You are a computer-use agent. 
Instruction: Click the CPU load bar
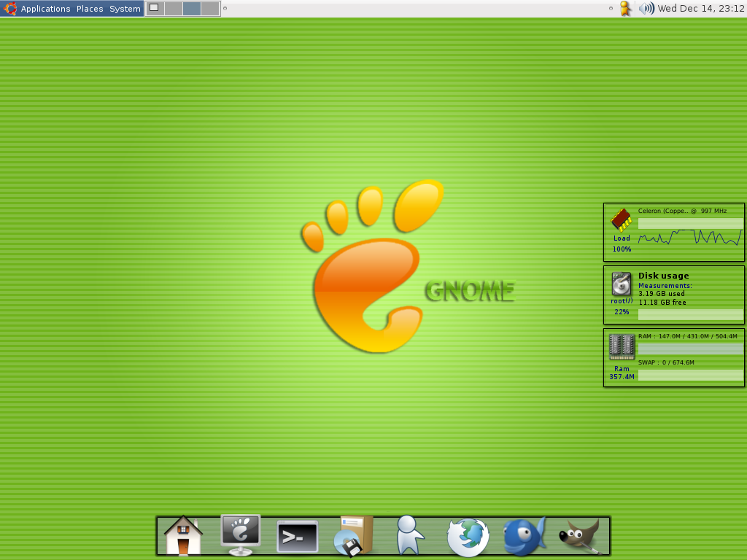coord(690,223)
